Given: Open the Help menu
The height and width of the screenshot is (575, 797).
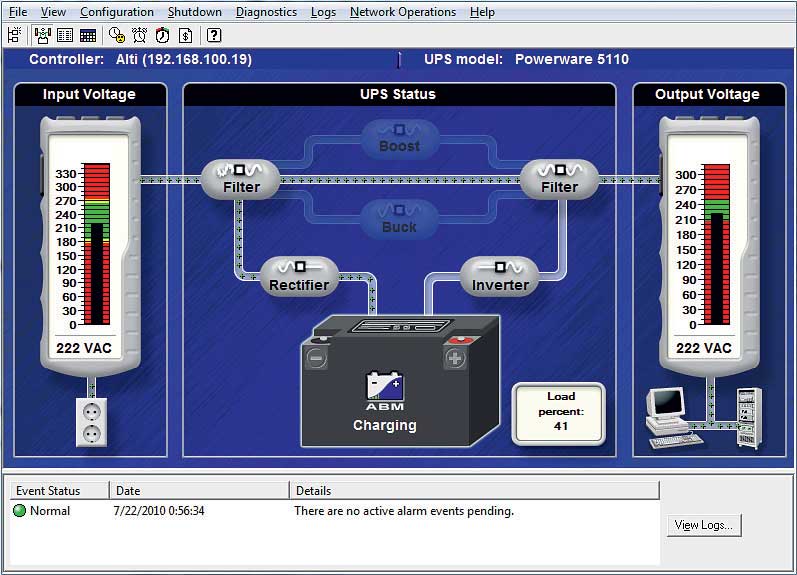Looking at the screenshot, I should [x=482, y=12].
